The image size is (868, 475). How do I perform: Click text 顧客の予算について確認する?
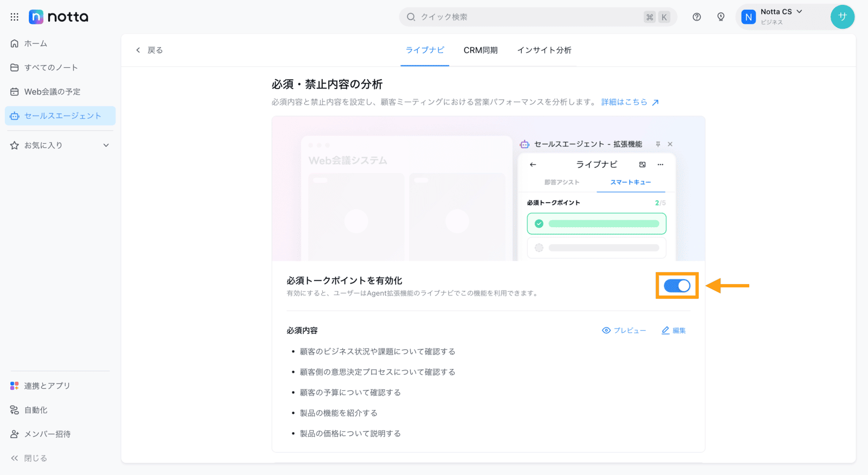click(x=350, y=393)
